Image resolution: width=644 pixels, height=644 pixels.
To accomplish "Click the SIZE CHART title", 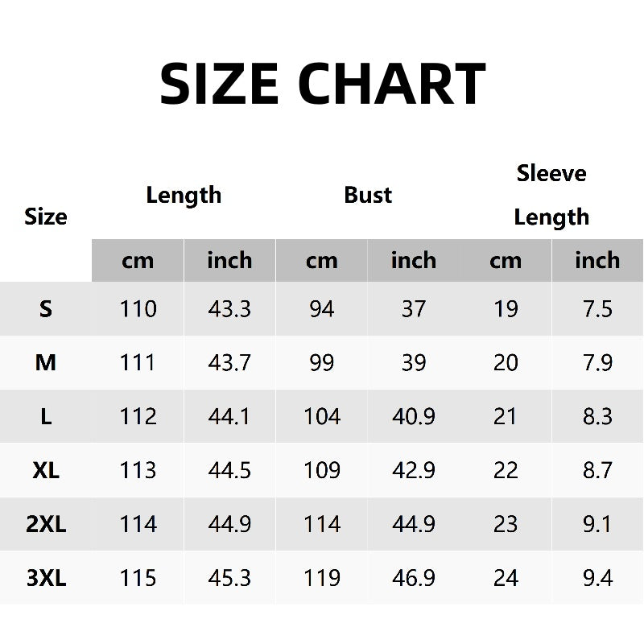I will (x=322, y=84).
